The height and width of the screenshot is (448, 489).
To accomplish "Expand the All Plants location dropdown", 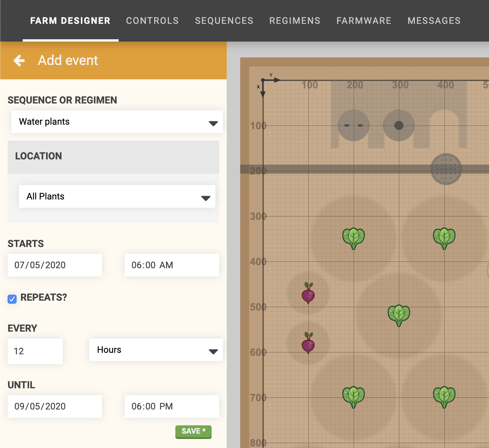I will coord(117,196).
